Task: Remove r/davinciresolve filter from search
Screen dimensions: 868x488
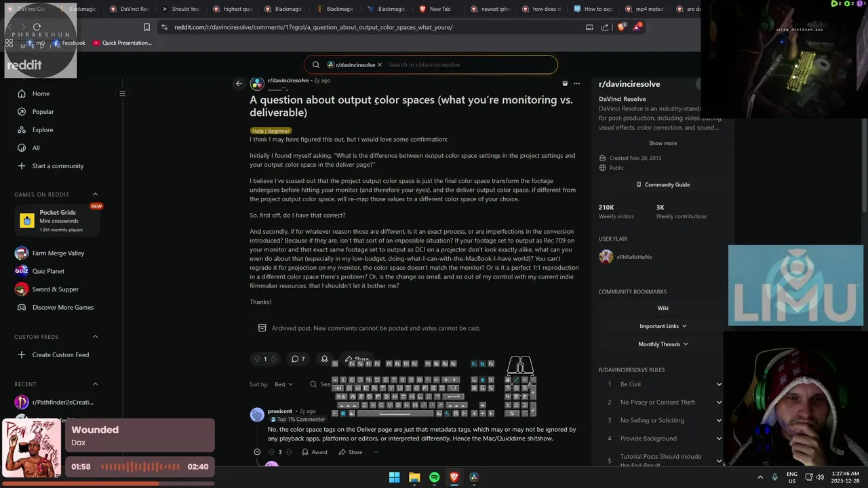Action: point(380,64)
